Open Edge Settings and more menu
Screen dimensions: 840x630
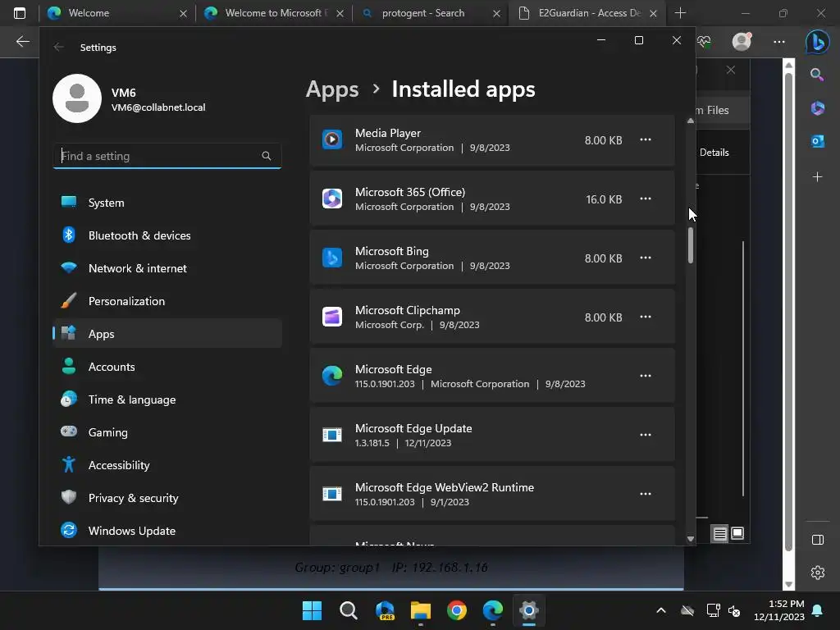tap(779, 41)
